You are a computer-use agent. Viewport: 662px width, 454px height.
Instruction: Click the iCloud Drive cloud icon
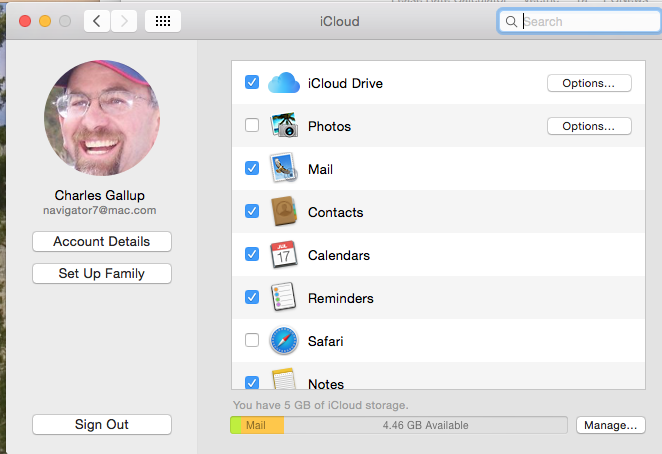[284, 83]
